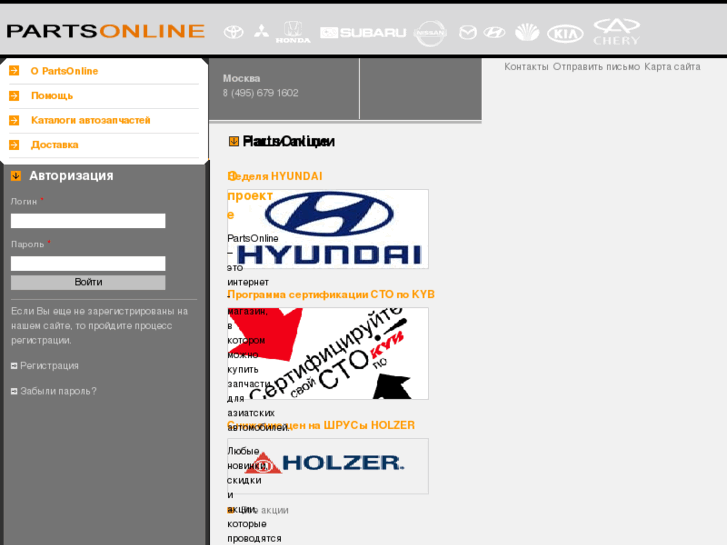This screenshot has height=545, width=727.
Task: Select the Hyundai logo in header
Action: (494, 32)
